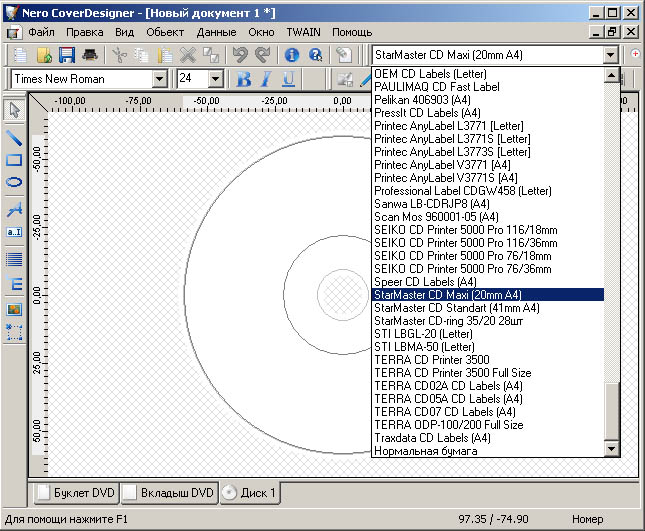Click the Times New Roman font field

(82, 79)
